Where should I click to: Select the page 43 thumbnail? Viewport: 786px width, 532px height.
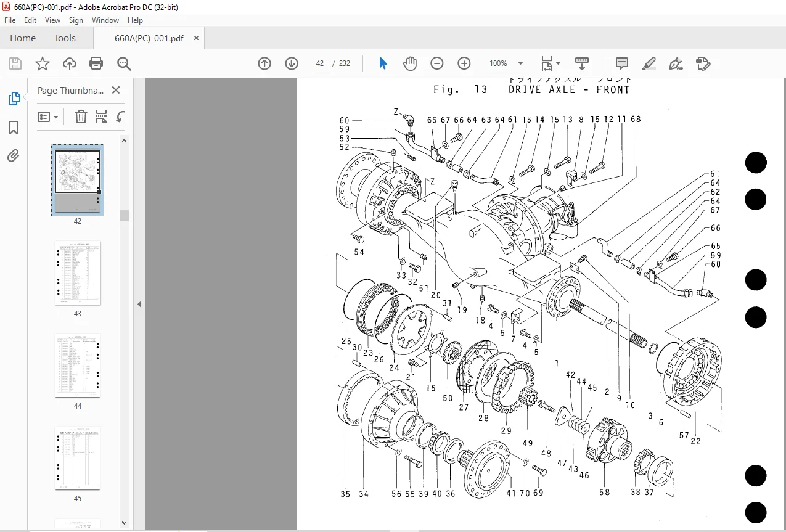pyautogui.click(x=78, y=272)
